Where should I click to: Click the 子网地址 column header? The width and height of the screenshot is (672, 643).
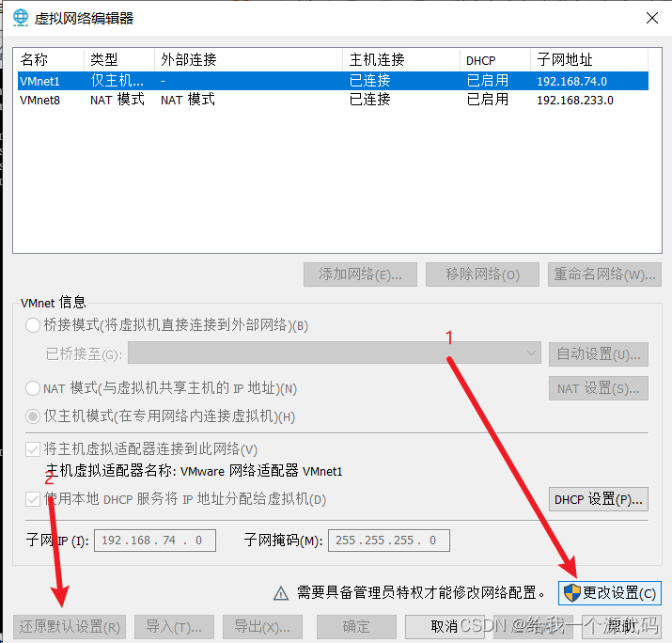point(589,59)
